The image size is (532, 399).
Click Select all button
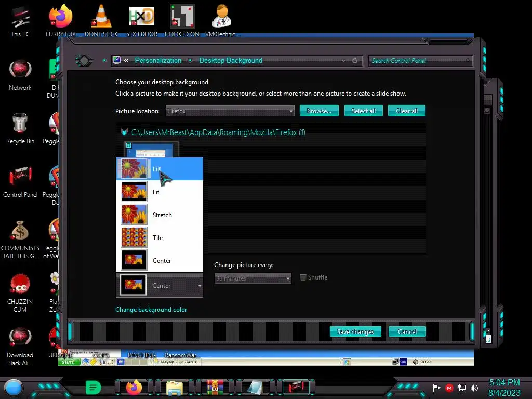click(363, 111)
